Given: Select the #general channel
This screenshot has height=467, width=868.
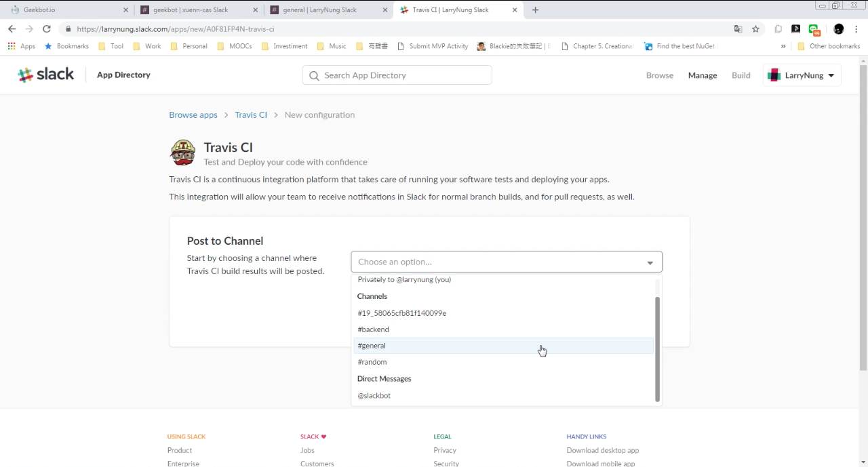Looking at the screenshot, I should coord(503,346).
